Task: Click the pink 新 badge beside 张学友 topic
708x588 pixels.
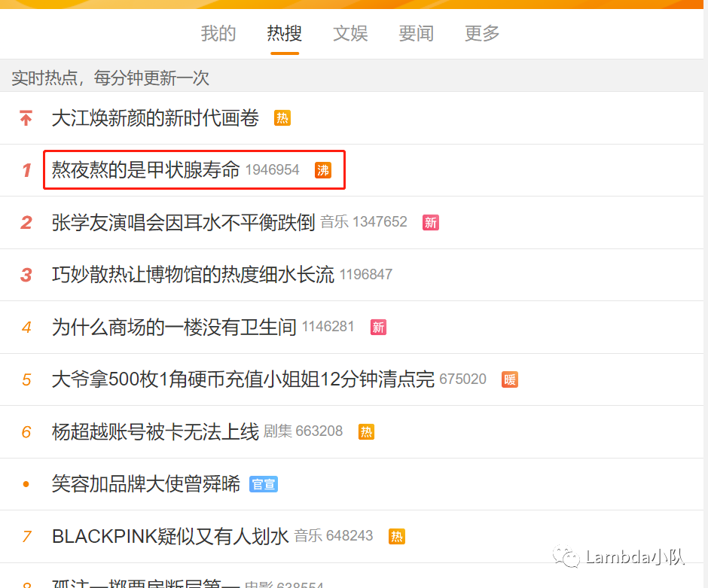Action: pos(430,222)
